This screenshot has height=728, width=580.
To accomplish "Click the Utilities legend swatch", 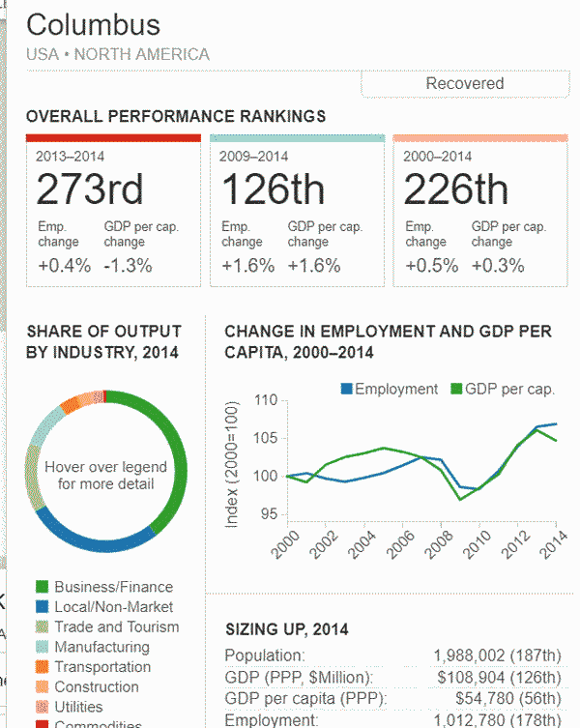I will (42, 707).
